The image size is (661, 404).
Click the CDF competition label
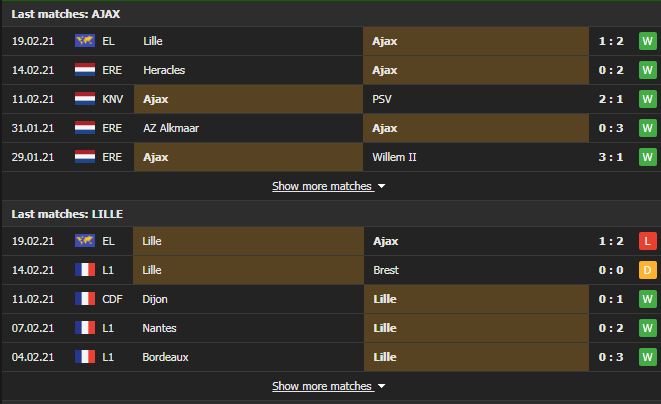click(x=112, y=299)
